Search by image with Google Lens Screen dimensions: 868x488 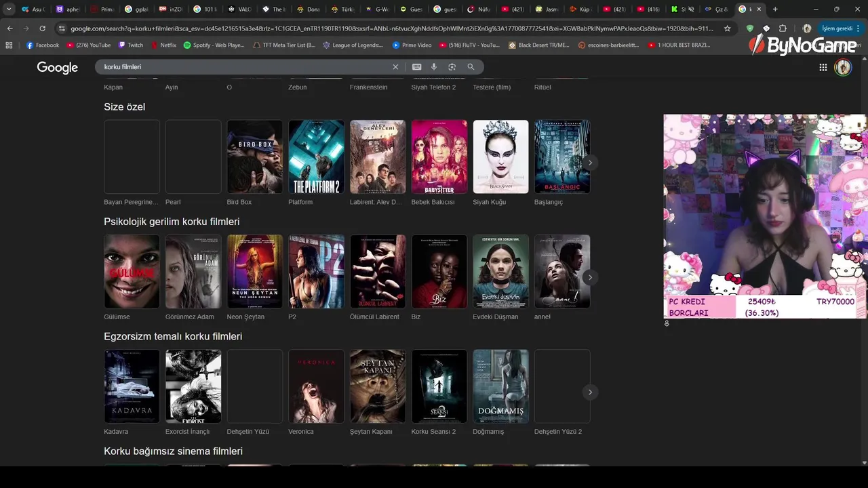452,67
